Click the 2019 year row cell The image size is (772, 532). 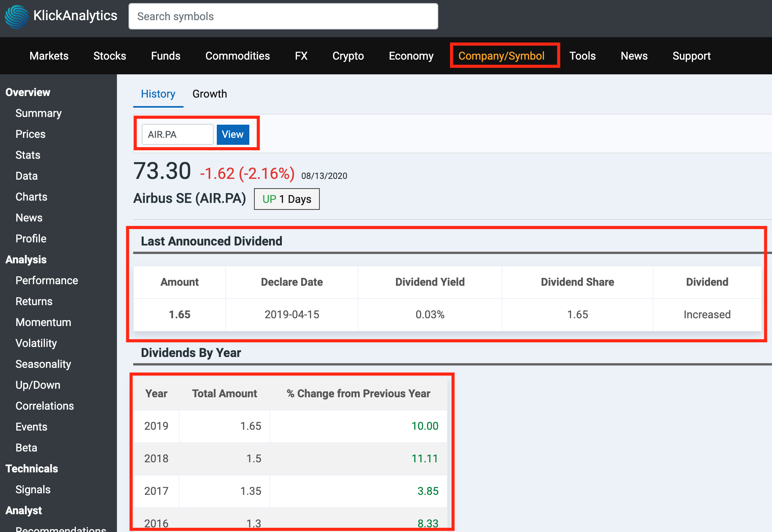(156, 426)
